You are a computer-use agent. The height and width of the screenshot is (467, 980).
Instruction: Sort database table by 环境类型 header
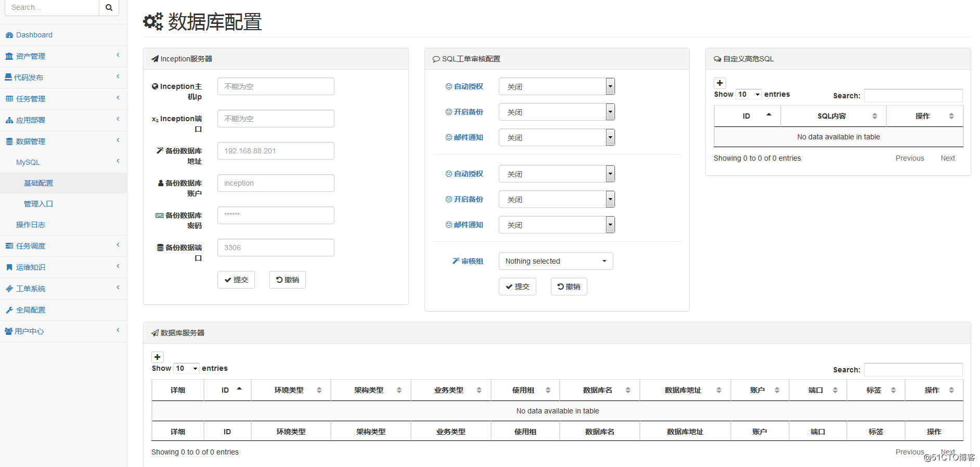[291, 390]
